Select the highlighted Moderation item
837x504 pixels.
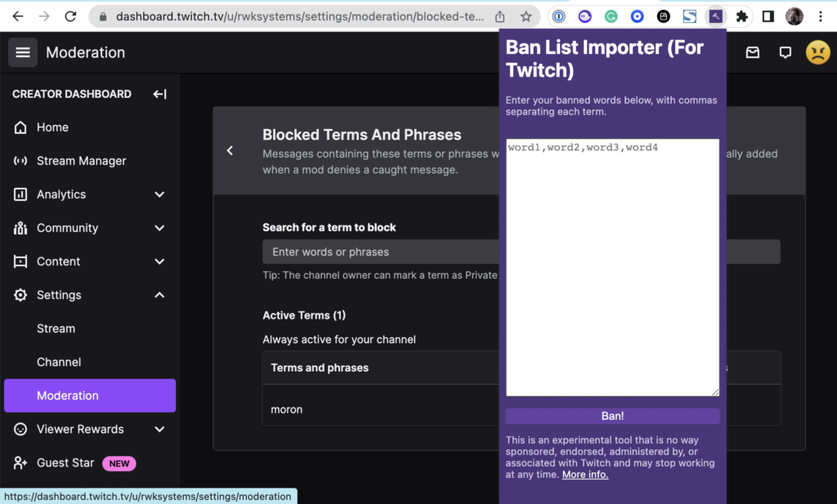90,395
